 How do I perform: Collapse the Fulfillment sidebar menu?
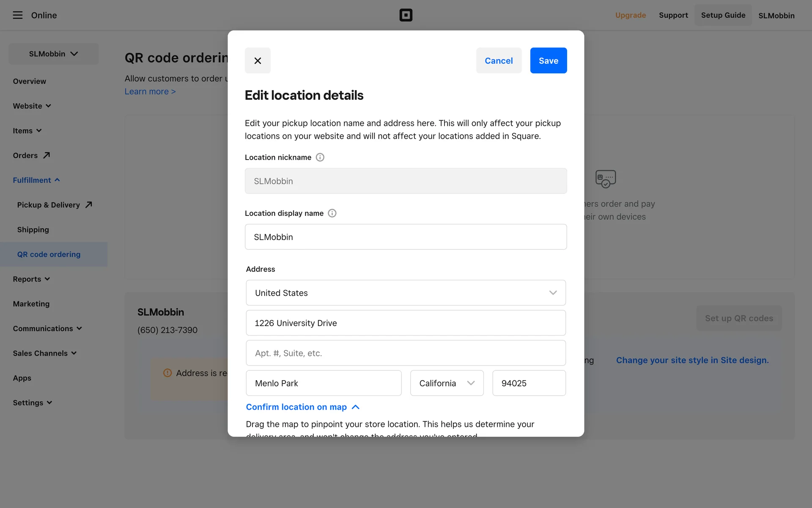tap(36, 180)
